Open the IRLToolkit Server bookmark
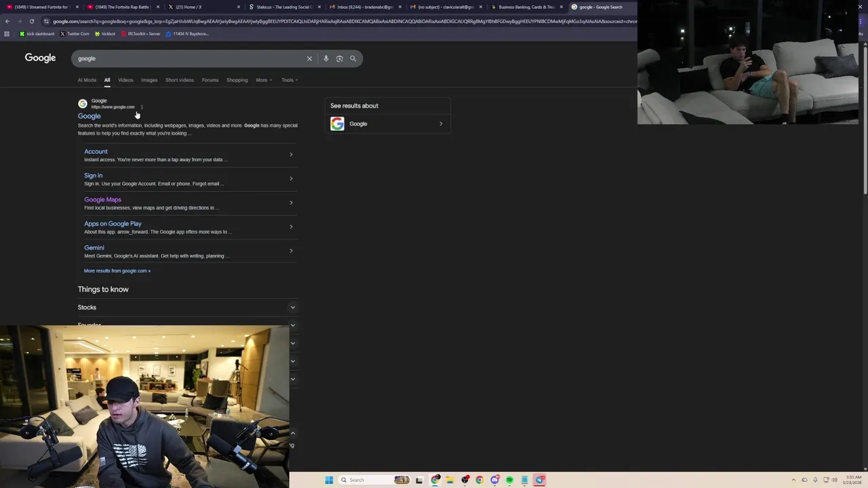The width and height of the screenshot is (868, 488). point(141,34)
